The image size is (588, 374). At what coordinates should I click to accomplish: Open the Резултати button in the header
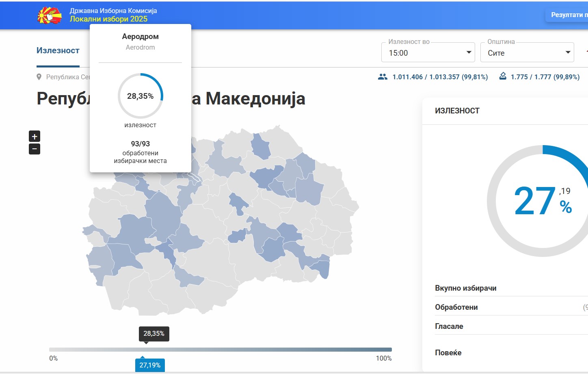coord(569,15)
